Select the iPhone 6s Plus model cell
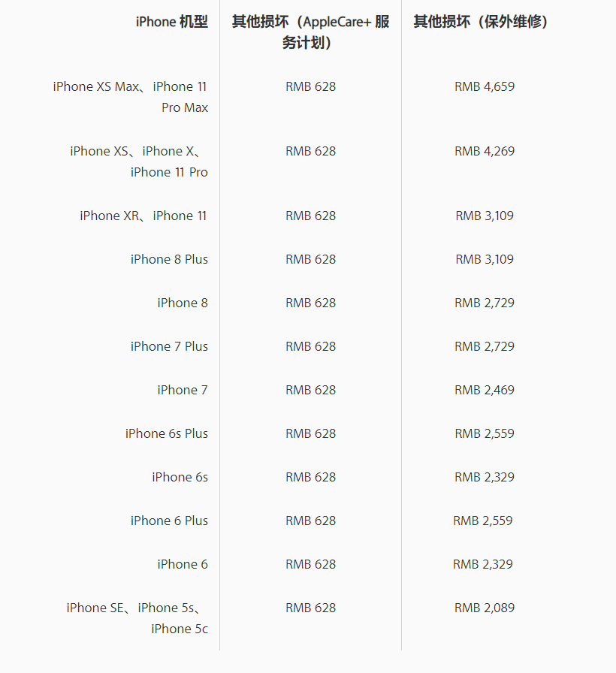Image resolution: width=616 pixels, height=673 pixels. pos(167,433)
